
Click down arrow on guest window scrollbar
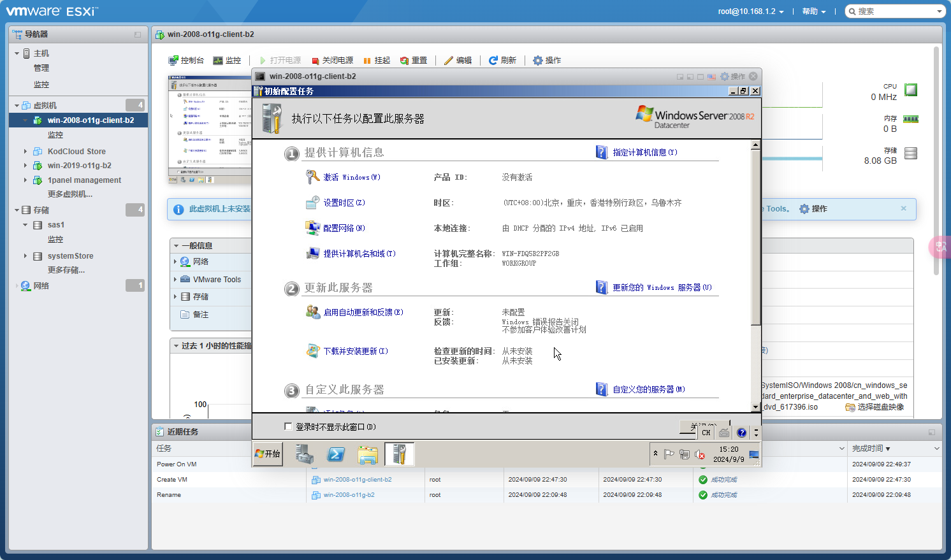click(756, 407)
